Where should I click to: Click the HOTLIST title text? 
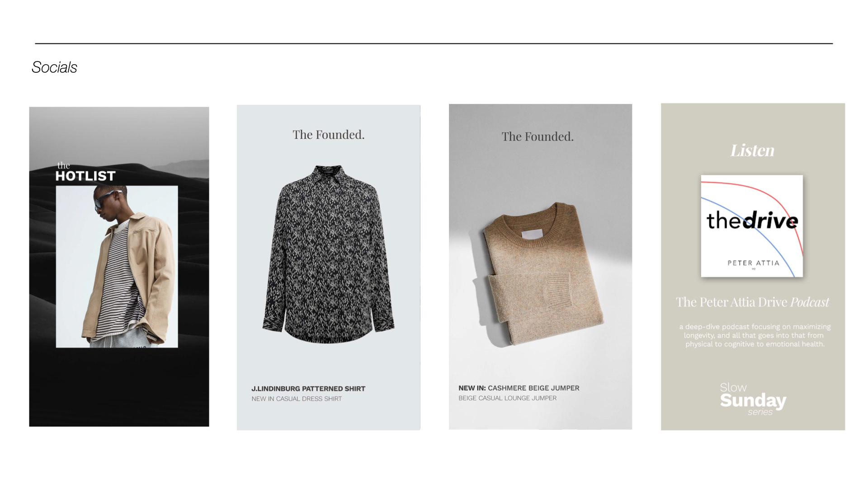(x=85, y=176)
